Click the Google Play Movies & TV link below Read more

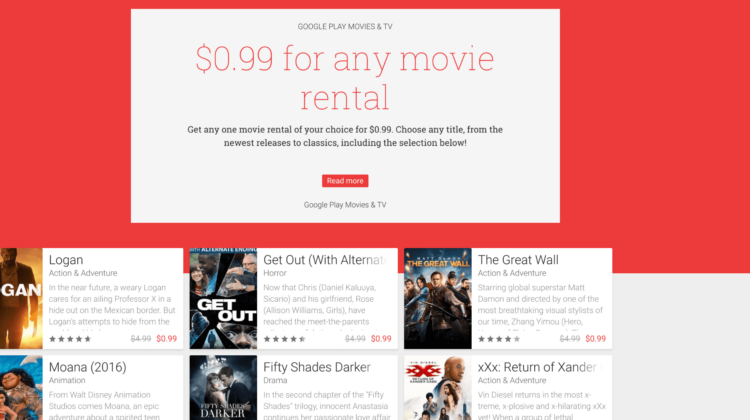pos(345,205)
